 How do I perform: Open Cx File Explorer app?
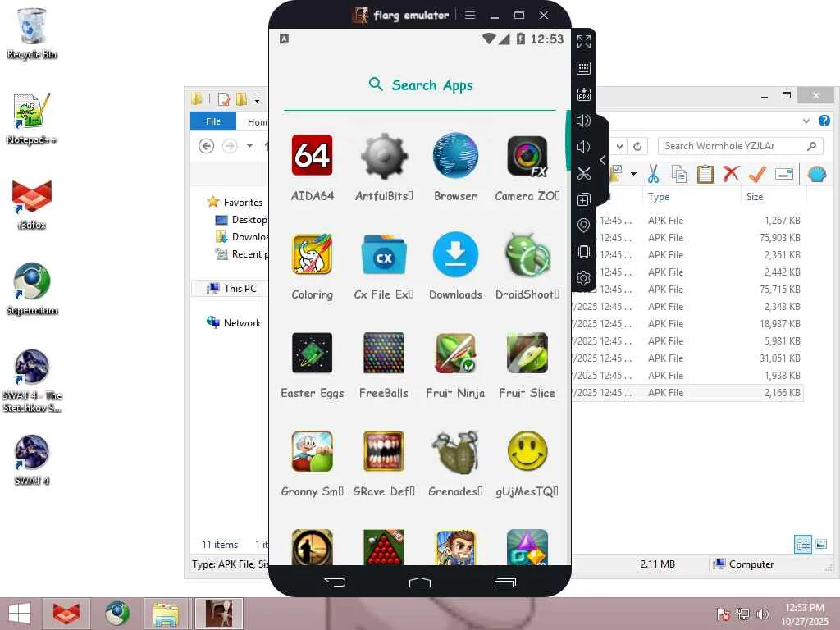384,254
